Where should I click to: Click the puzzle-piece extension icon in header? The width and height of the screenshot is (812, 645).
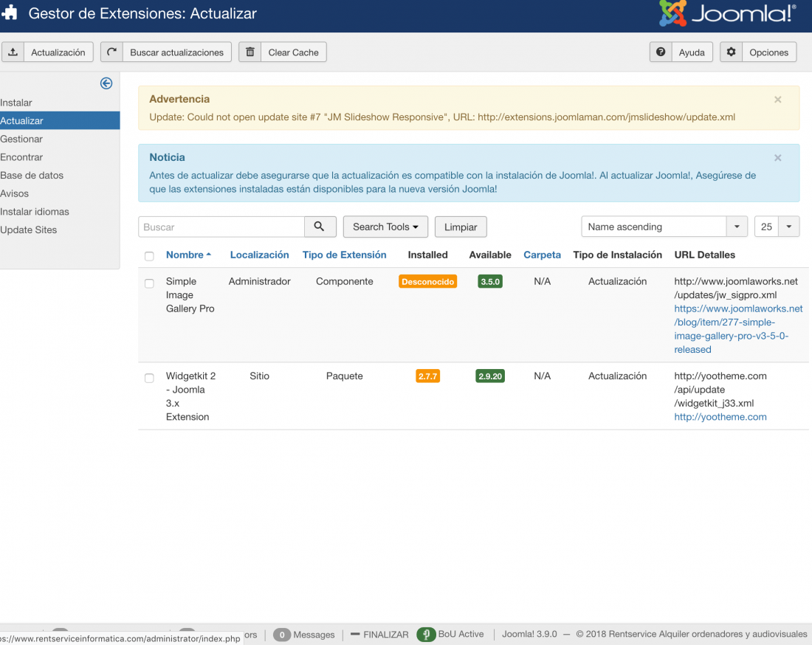tap(10, 13)
